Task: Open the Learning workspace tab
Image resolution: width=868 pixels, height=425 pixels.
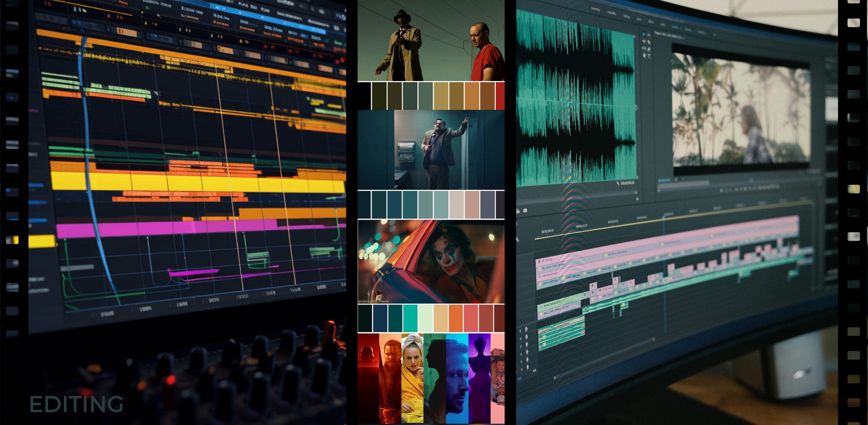Action: 596,9
